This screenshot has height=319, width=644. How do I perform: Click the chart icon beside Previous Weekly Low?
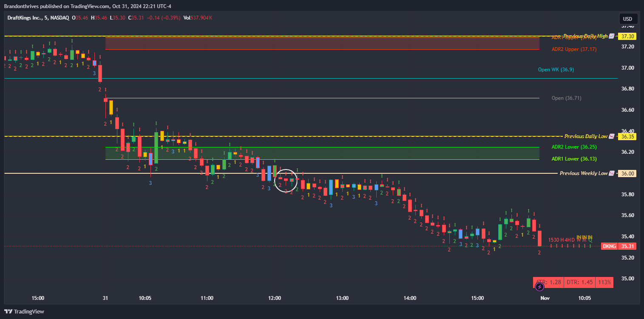click(612, 173)
